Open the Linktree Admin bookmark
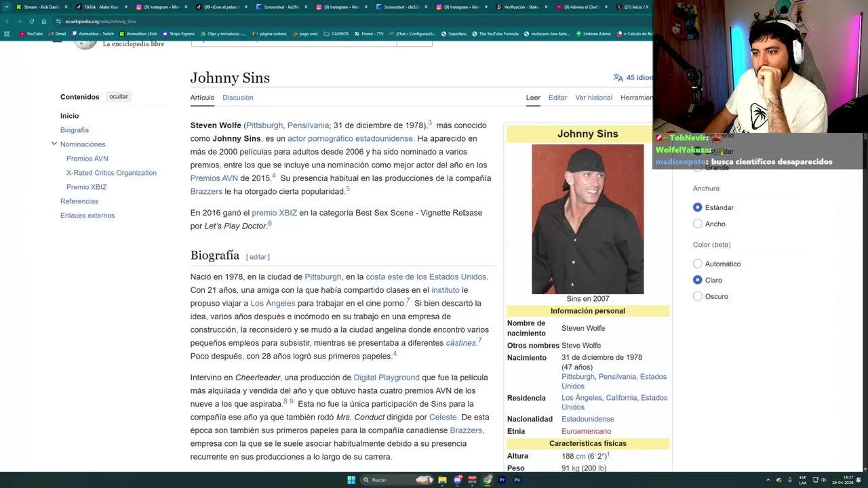The width and height of the screenshot is (868, 488). [595, 33]
